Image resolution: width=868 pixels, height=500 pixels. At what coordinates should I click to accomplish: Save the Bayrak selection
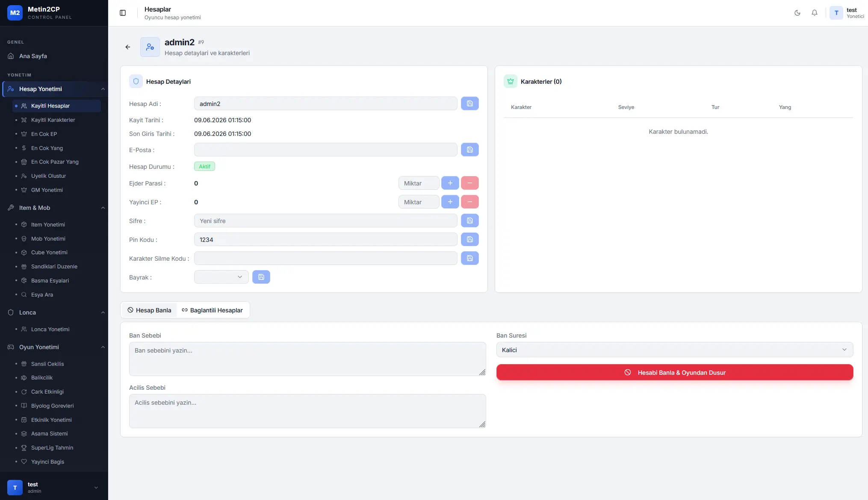coord(261,277)
